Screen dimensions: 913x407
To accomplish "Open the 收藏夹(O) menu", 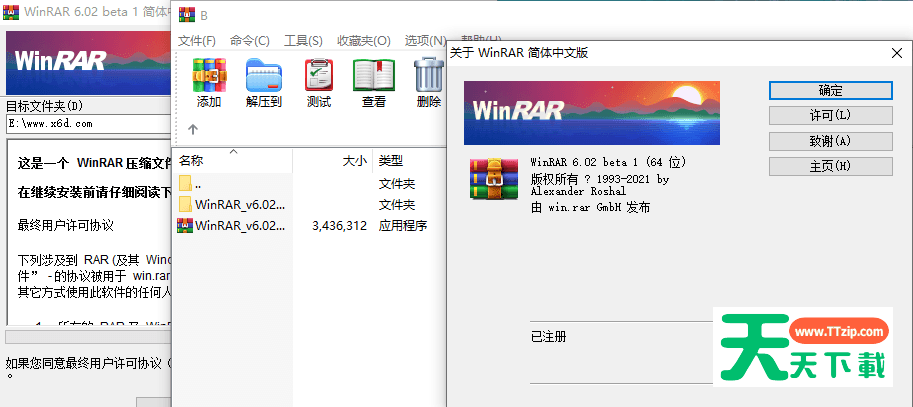I will [364, 41].
